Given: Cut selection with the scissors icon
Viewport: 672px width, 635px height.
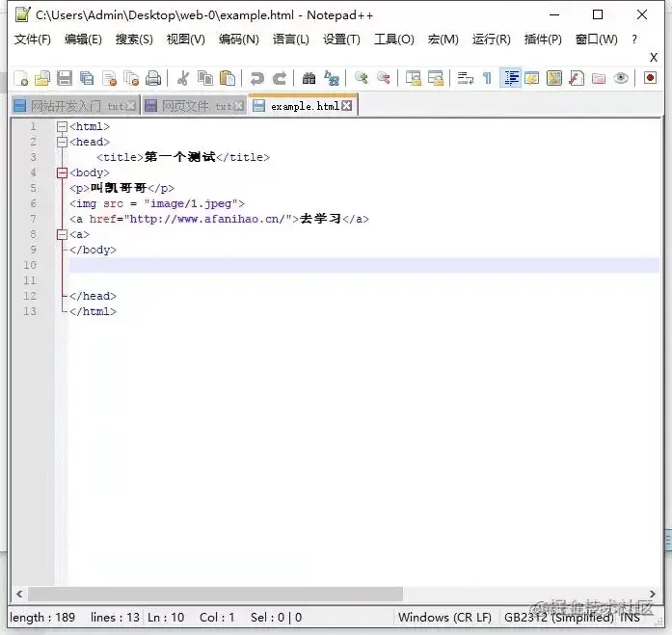Looking at the screenshot, I should tap(183, 78).
